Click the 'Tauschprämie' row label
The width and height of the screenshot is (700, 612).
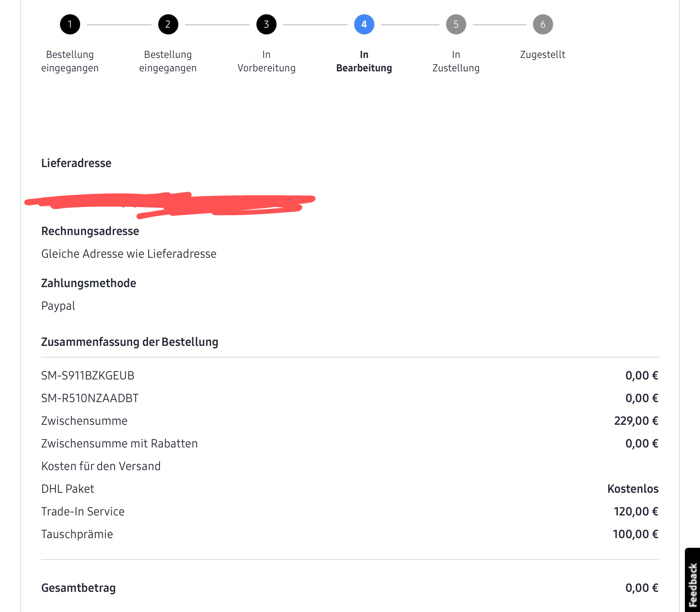[x=77, y=534]
